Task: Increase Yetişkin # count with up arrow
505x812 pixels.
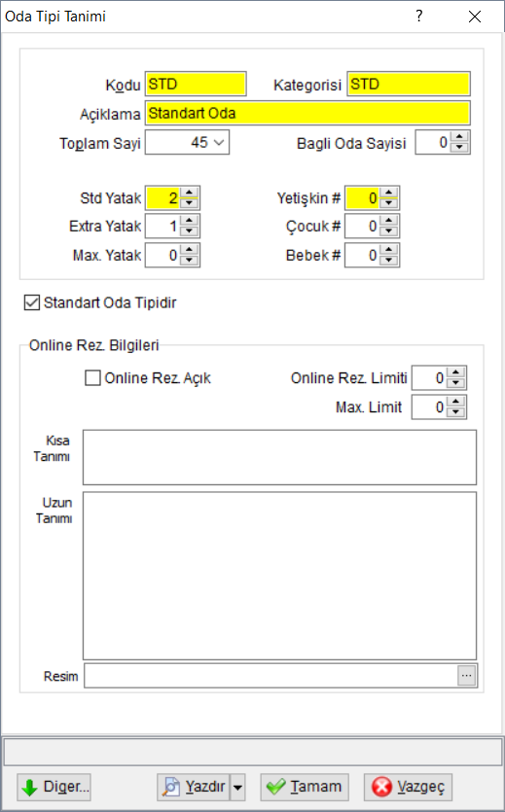Action: click(388, 193)
